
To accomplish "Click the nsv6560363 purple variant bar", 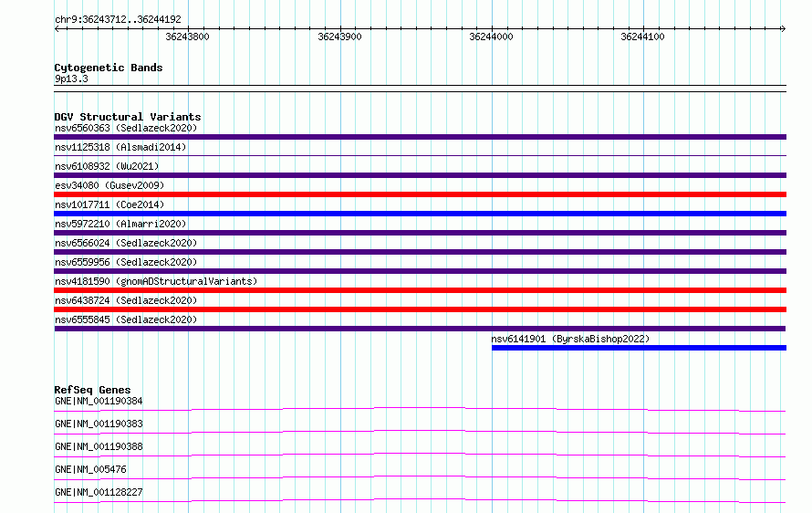I will pyautogui.click(x=420, y=137).
